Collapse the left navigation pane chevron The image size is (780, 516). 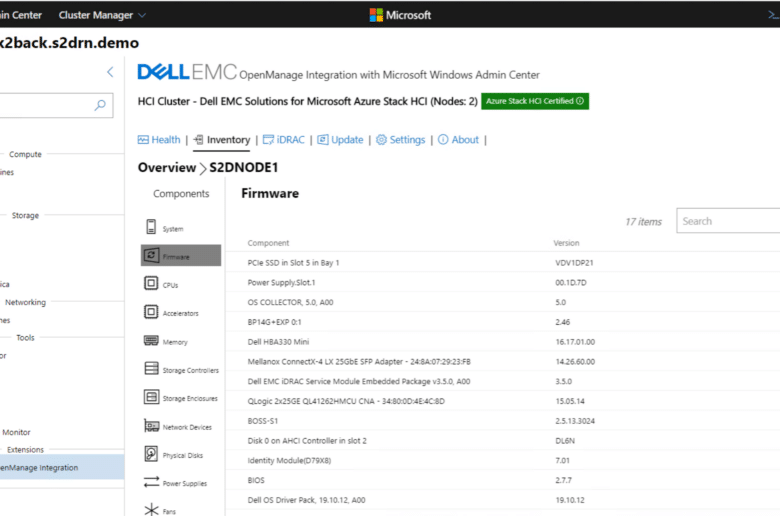click(110, 72)
